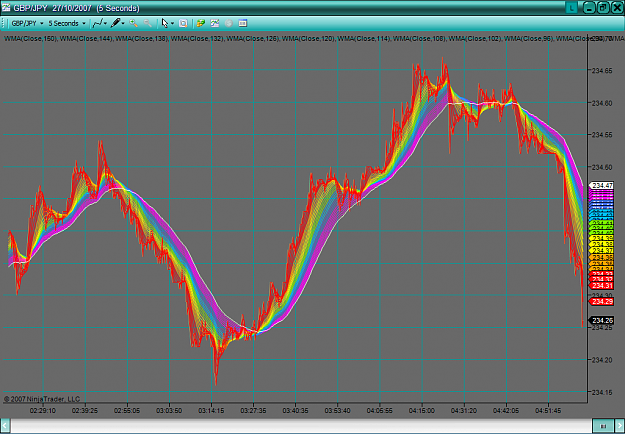Viewport: 625px width, 435px height.
Task: Click the yellow 234.37 price marker
Action: pyautogui.click(x=602, y=250)
